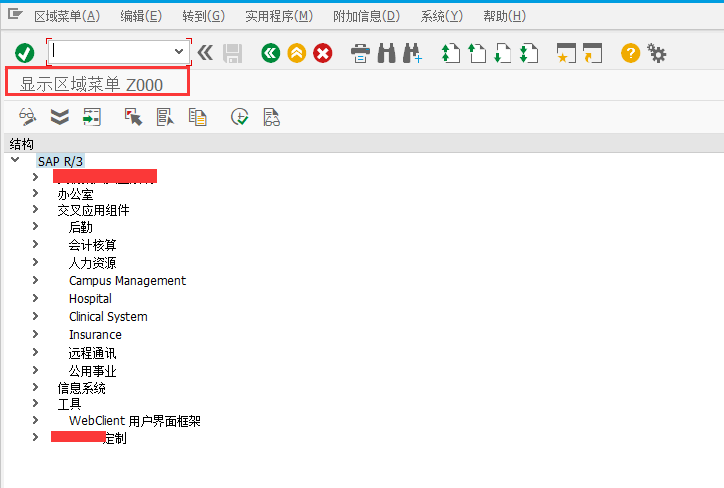Expand the 后勤 node

[35, 226]
